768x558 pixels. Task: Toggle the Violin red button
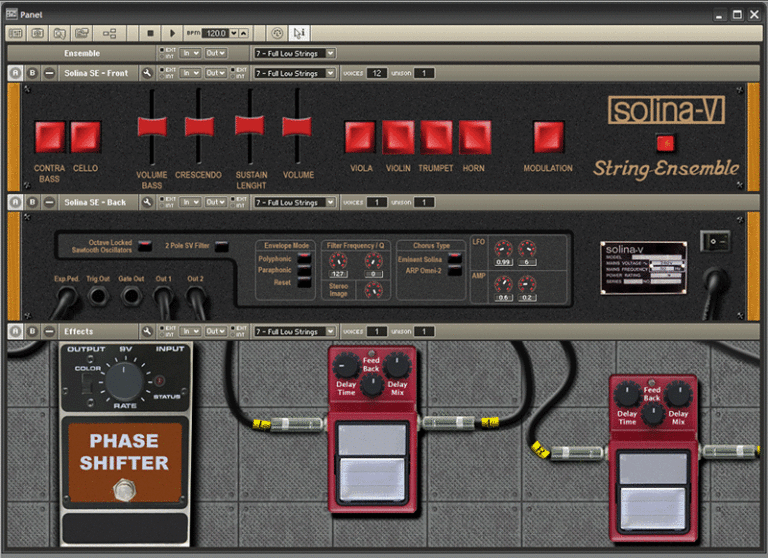click(x=398, y=137)
